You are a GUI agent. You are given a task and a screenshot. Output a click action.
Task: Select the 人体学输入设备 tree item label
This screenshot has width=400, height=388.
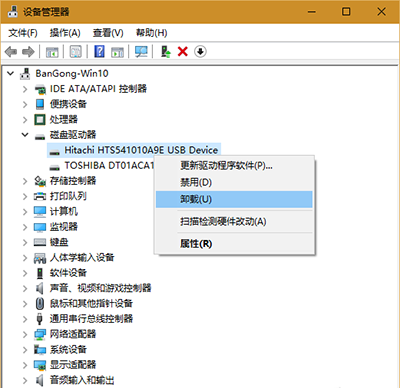82,258
